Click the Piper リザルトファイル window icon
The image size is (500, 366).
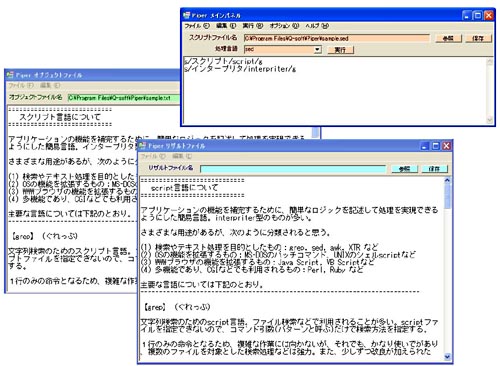click(143, 146)
